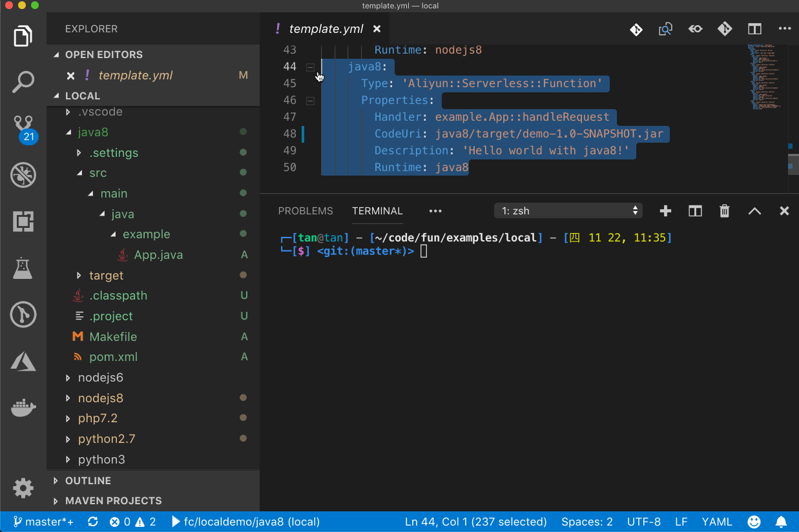799x532 pixels.
Task: Expand the nodejs6 folder
Action: tap(100, 378)
